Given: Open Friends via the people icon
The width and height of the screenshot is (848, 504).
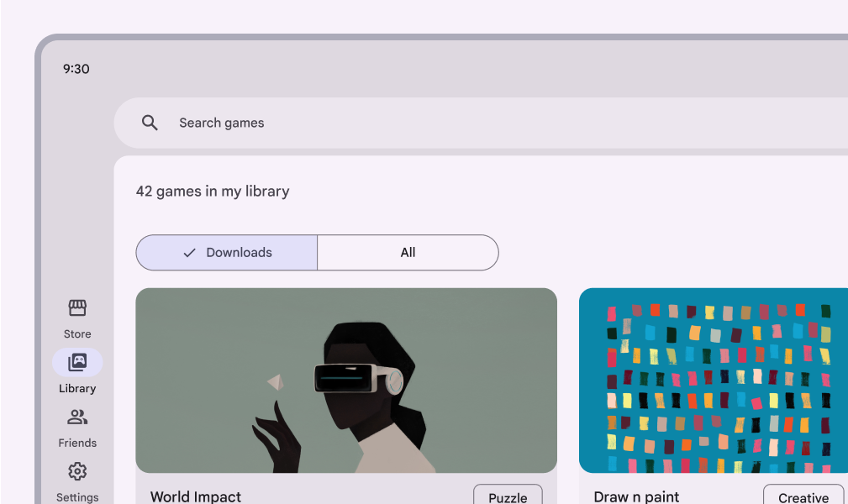Looking at the screenshot, I should [x=77, y=417].
